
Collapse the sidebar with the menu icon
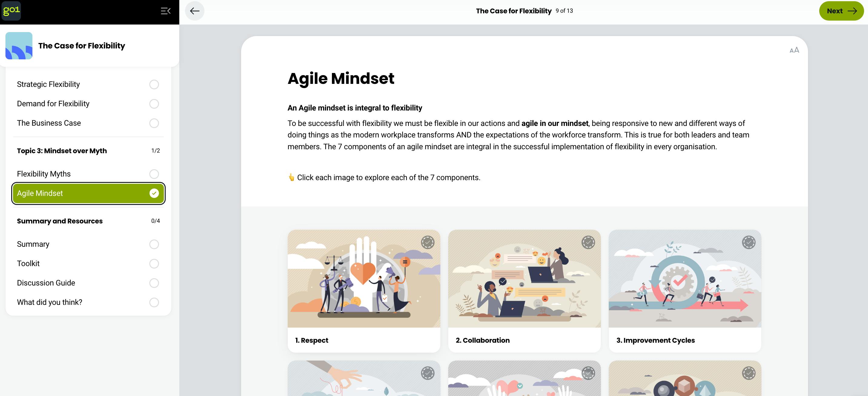click(165, 11)
